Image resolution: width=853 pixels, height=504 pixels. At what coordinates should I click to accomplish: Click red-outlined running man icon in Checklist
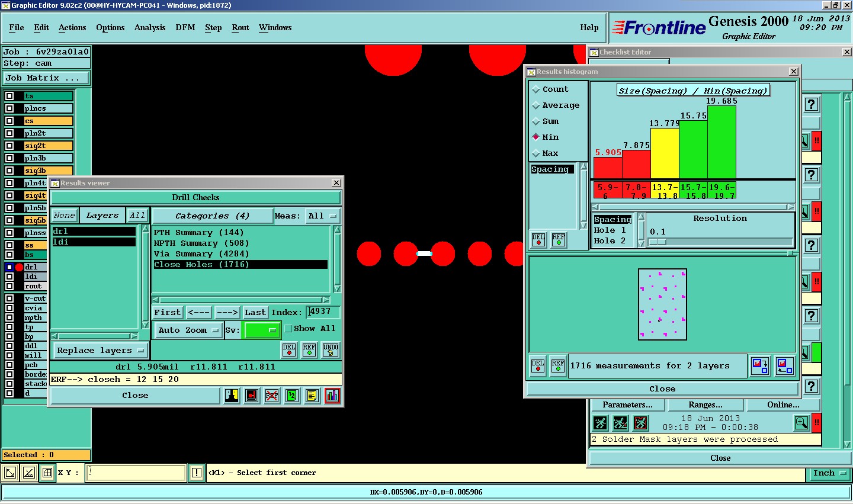coord(641,423)
